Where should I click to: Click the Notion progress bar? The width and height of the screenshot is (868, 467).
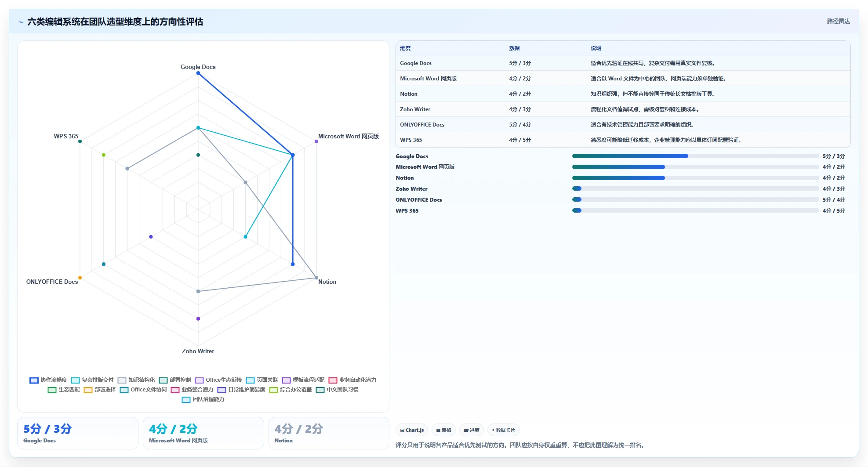click(x=695, y=178)
